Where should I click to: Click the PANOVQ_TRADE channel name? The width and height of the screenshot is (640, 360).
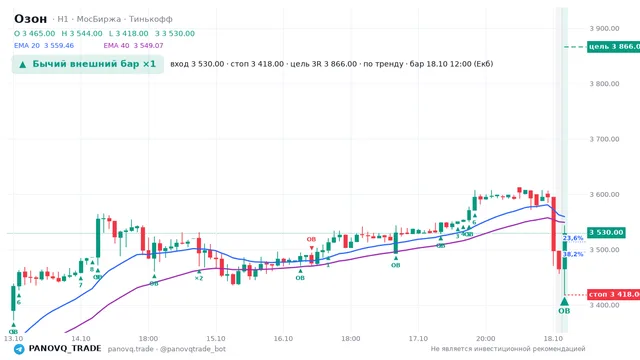[x=65, y=349]
